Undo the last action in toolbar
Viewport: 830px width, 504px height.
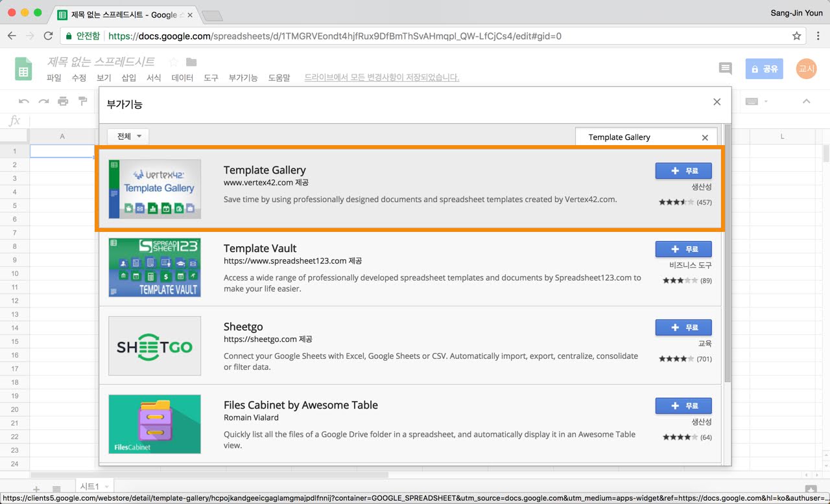point(24,101)
